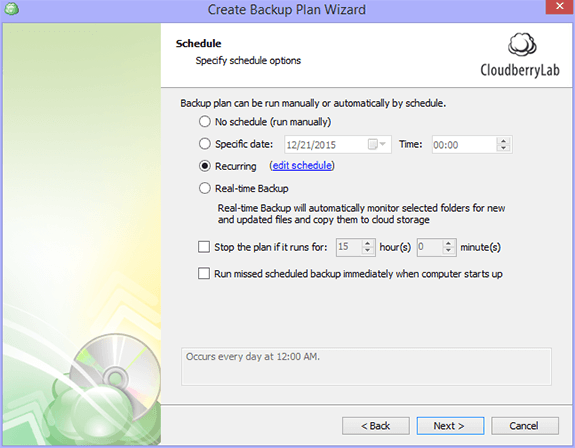The image size is (575, 448).
Task: Click the Specific date input field
Action: [337, 144]
